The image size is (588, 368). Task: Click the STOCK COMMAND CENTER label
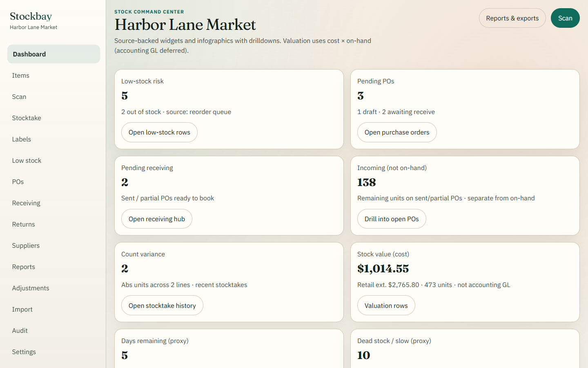pos(149,12)
